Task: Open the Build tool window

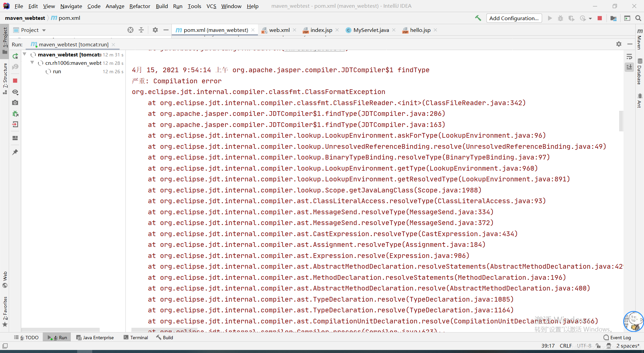Action: coord(165,338)
